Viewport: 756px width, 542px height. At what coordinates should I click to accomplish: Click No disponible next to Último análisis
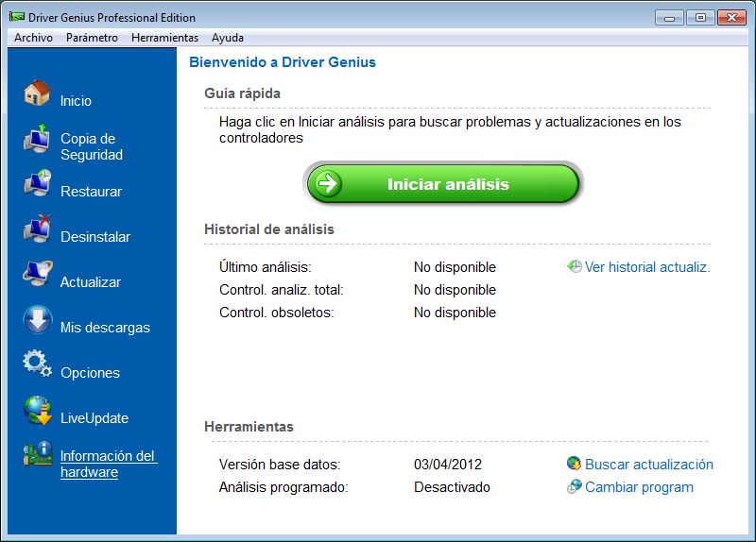tap(455, 267)
